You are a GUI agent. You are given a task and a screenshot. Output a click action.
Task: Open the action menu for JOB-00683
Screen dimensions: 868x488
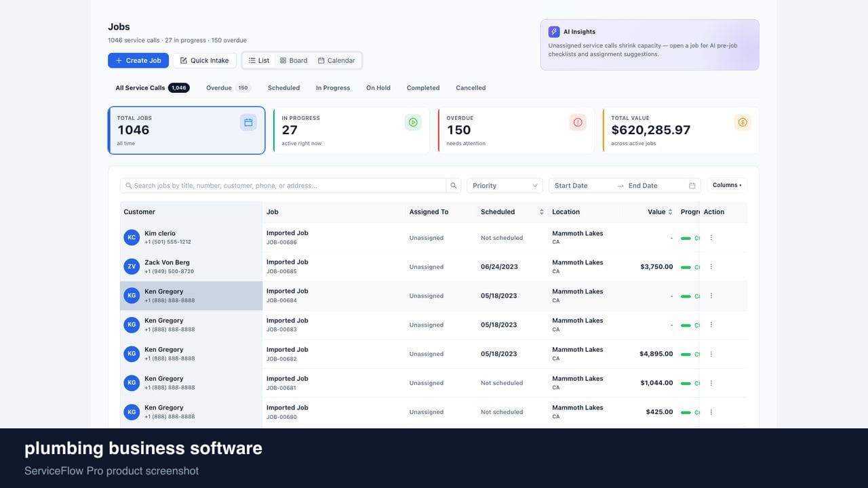point(711,325)
